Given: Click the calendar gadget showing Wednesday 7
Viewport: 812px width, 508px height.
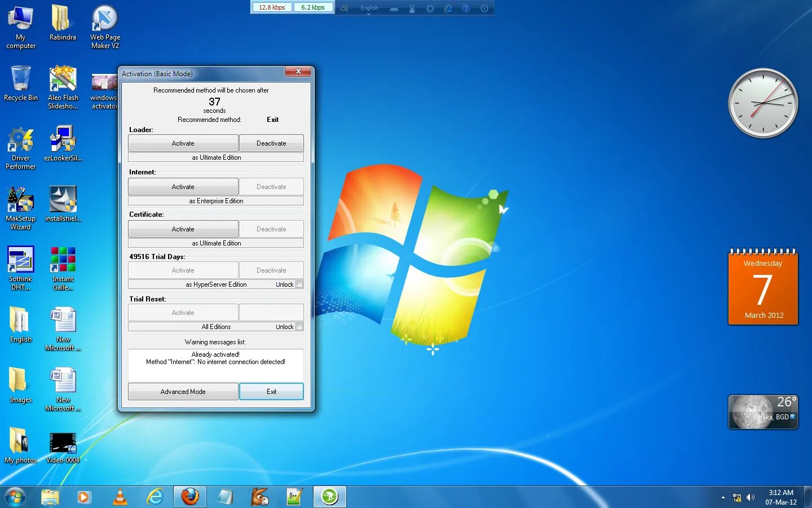Looking at the screenshot, I should [763, 287].
